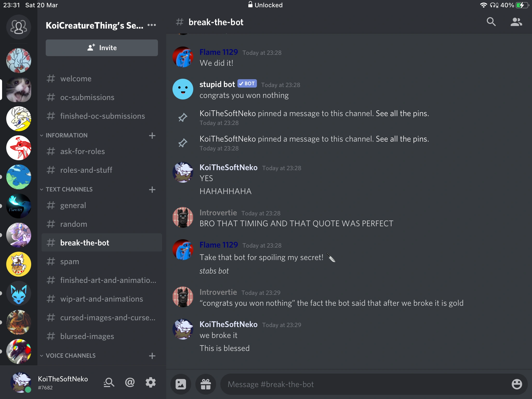Open user settings gear icon
The width and height of the screenshot is (532, 399).
[151, 382]
